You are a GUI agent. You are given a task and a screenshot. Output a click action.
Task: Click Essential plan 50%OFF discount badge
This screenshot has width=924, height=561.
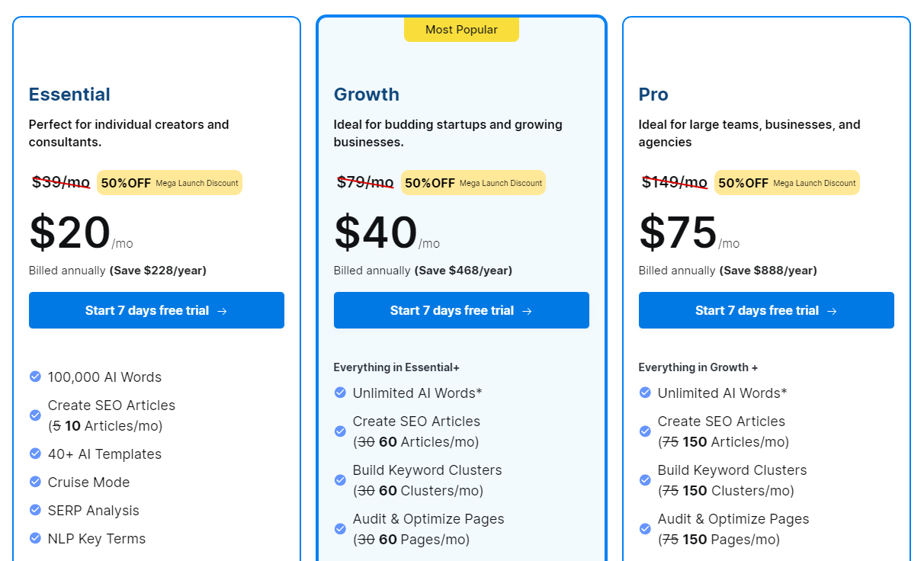[126, 183]
